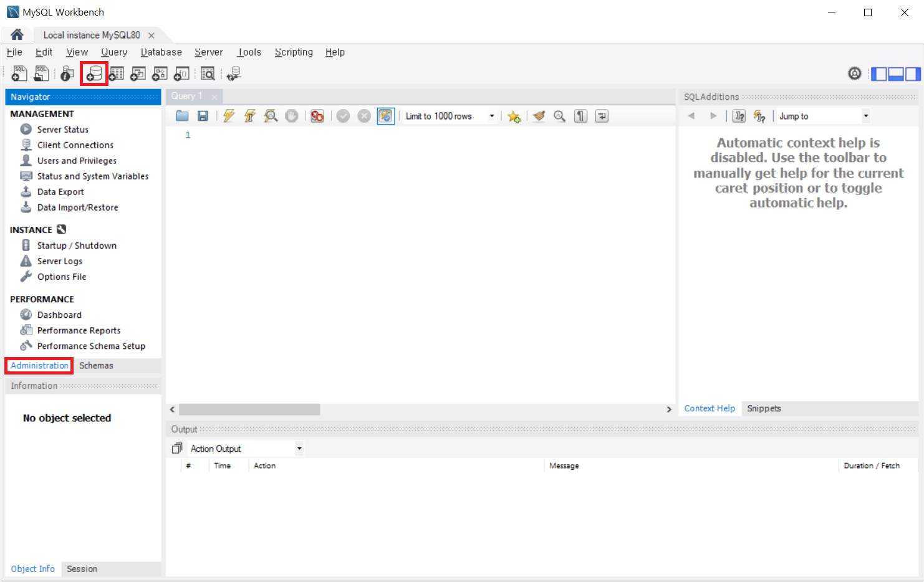The height and width of the screenshot is (582, 924).
Task: Open a new SQL tab from the toolbar
Action: [x=19, y=74]
